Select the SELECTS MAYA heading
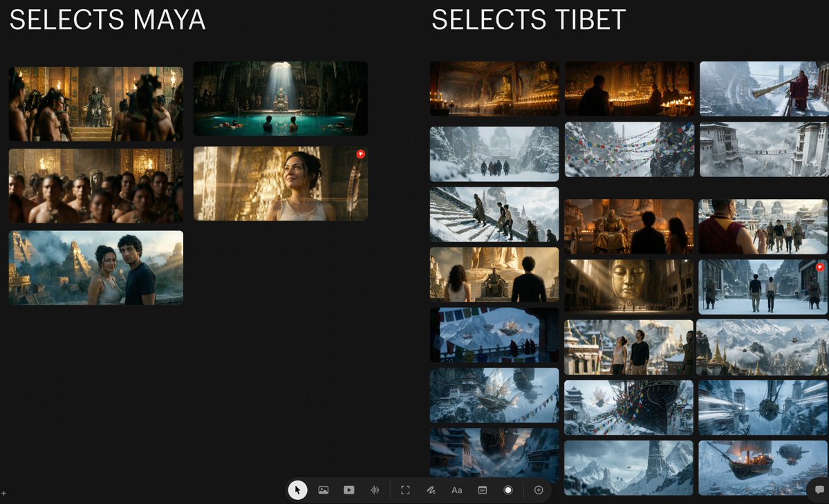 click(x=107, y=20)
